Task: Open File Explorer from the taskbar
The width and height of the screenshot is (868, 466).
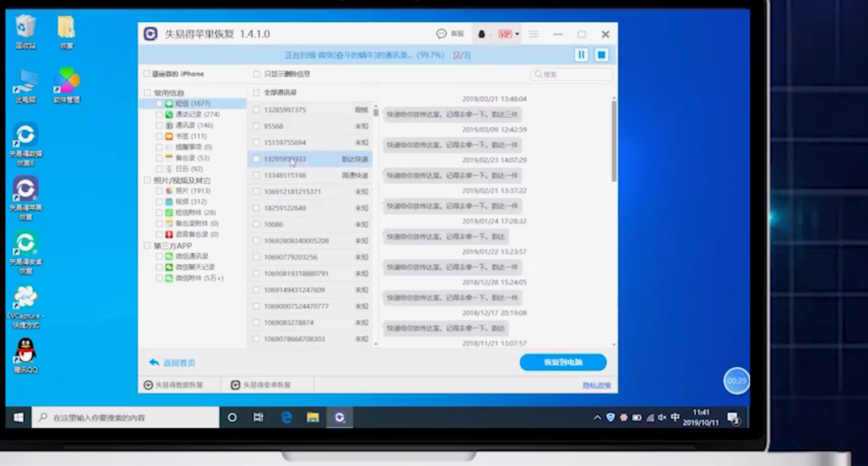Action: tap(313, 417)
